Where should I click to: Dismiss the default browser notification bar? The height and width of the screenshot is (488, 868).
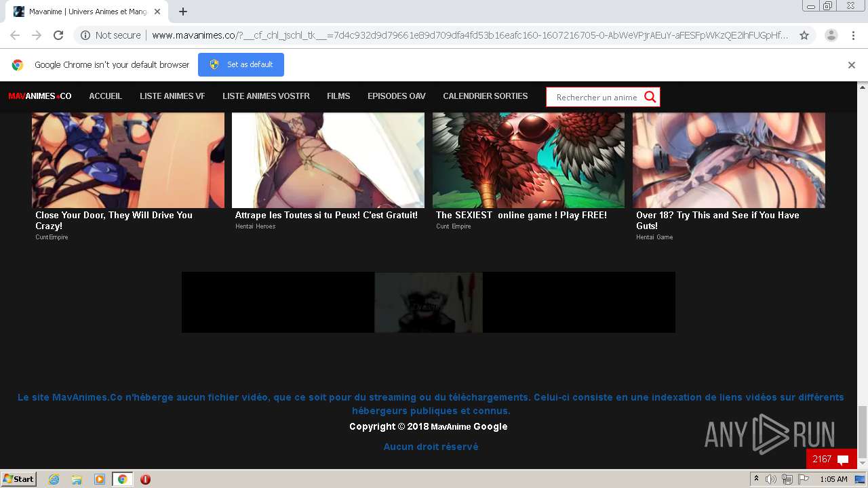[852, 65]
